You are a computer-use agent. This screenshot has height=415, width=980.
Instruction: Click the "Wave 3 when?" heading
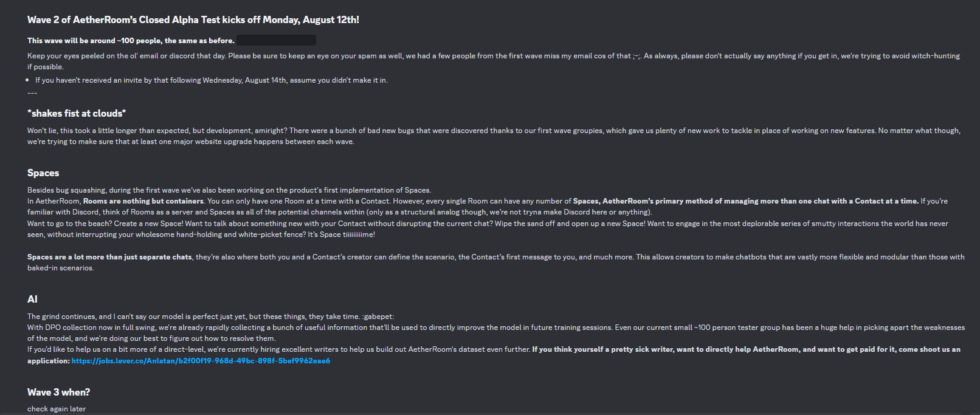pyautogui.click(x=58, y=393)
